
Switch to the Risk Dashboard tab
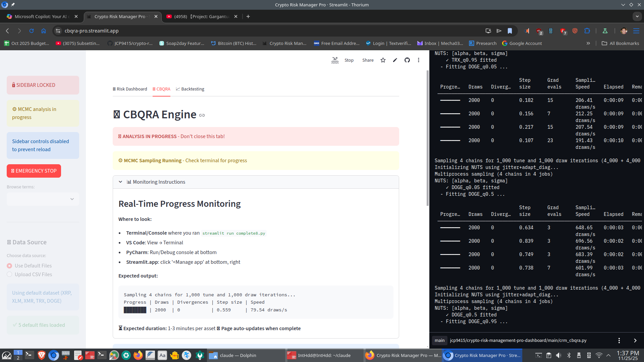click(130, 89)
